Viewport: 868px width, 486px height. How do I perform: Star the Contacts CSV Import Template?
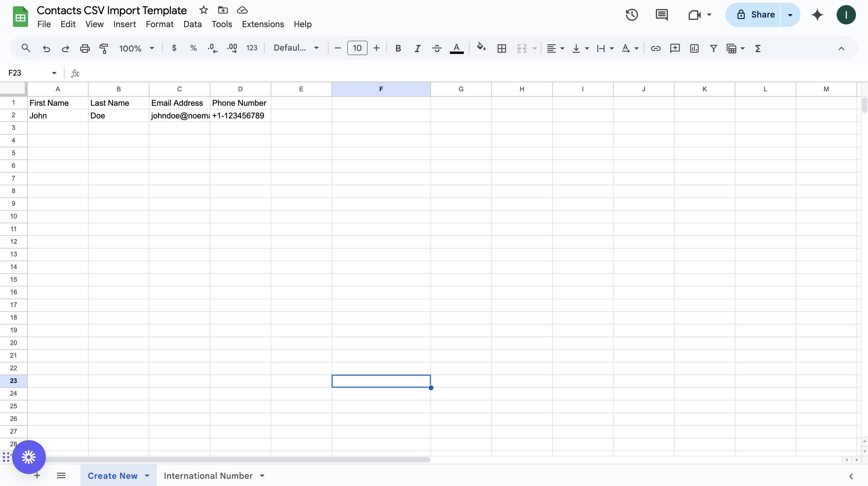point(203,10)
